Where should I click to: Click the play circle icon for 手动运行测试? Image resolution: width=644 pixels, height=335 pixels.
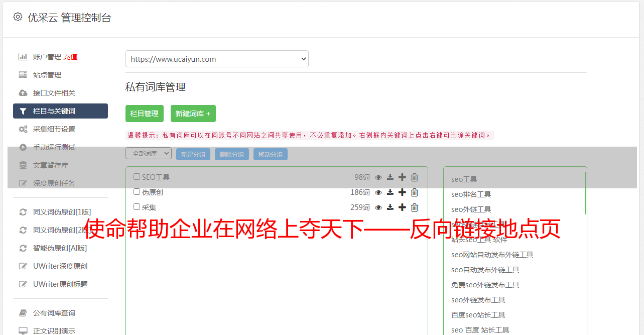tap(23, 147)
